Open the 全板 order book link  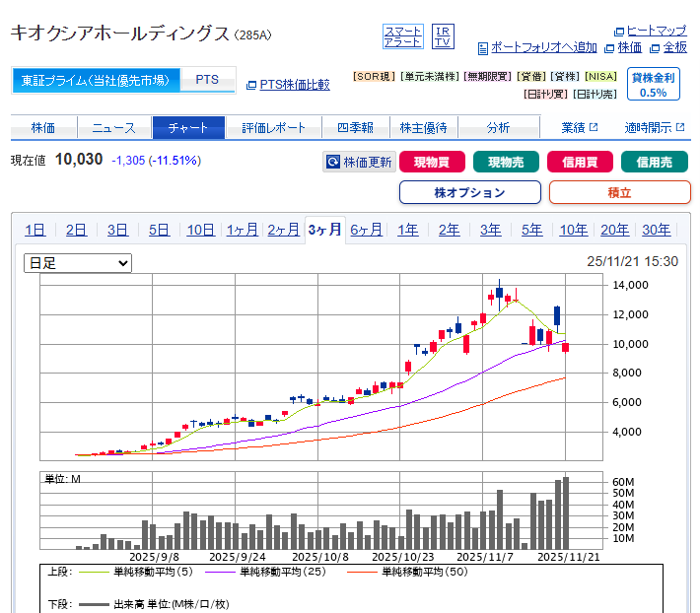click(673, 47)
